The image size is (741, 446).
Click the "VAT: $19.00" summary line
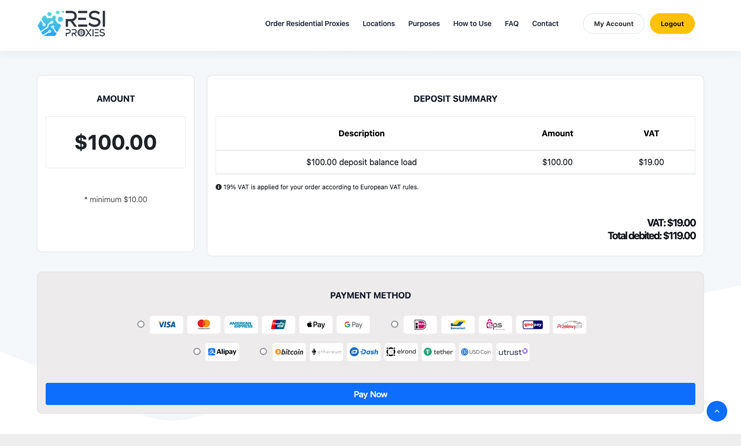(672, 223)
